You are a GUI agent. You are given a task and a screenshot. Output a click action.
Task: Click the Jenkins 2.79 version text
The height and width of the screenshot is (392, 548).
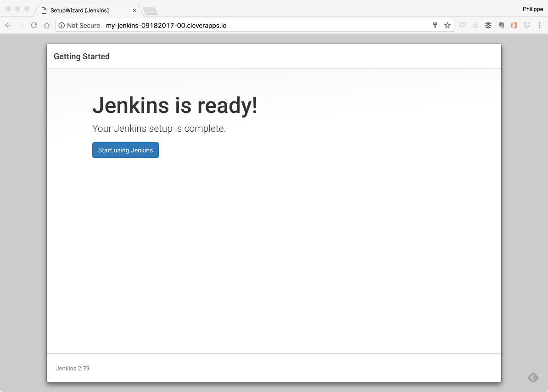tap(73, 368)
